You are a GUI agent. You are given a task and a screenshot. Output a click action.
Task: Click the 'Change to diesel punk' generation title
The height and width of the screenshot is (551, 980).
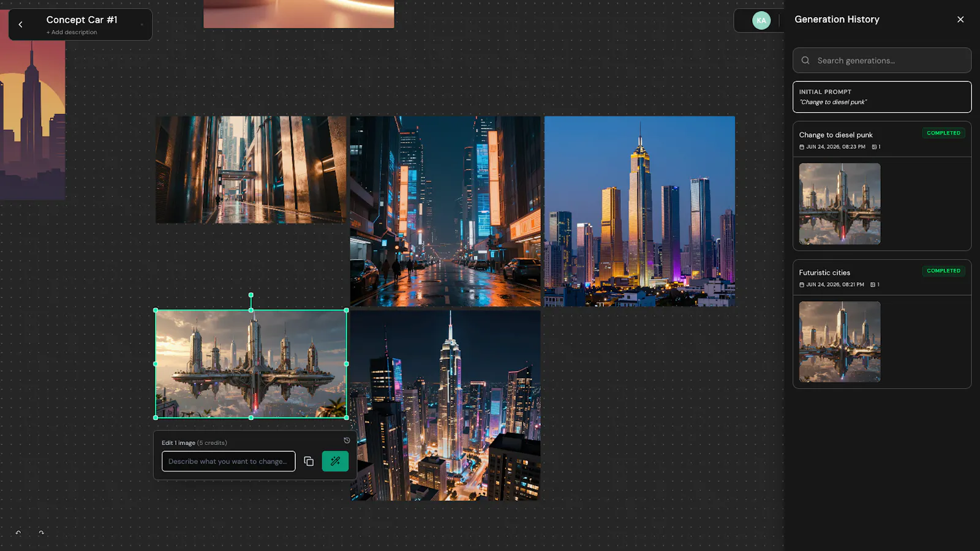coord(835,135)
